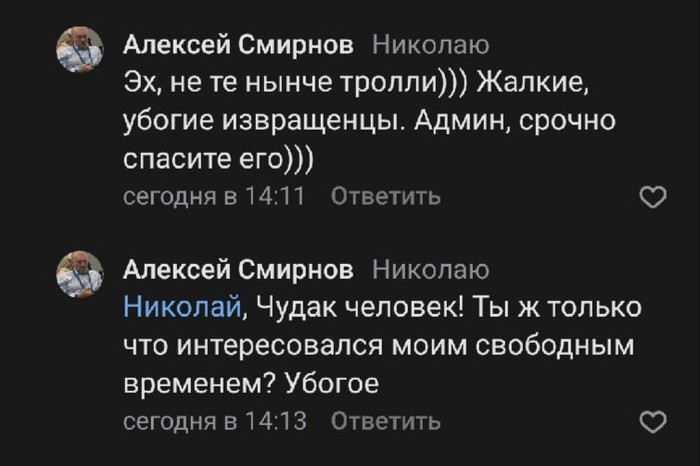
Task: Click the timestamp 'сегодня в 14:11'
Action: point(212,197)
